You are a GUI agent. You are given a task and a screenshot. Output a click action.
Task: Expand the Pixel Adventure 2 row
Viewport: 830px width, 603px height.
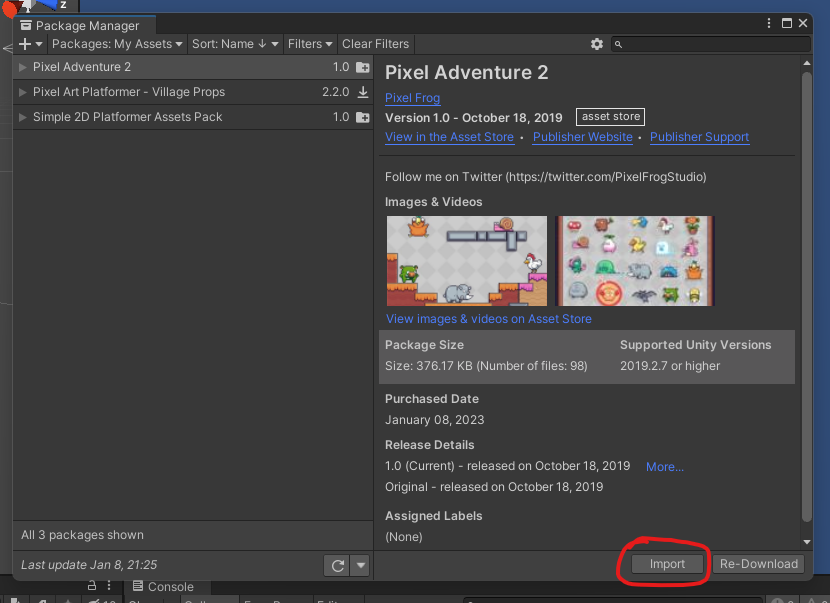[x=23, y=67]
